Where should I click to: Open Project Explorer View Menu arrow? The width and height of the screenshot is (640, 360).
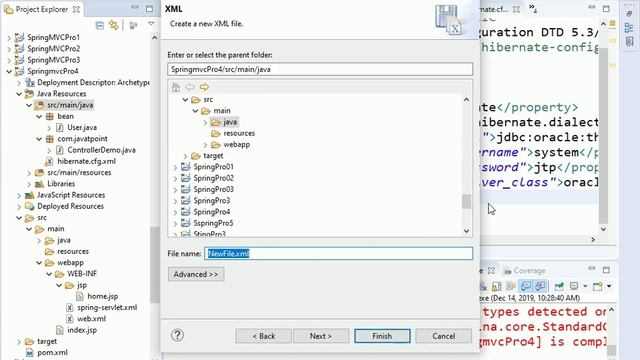tap(151, 24)
